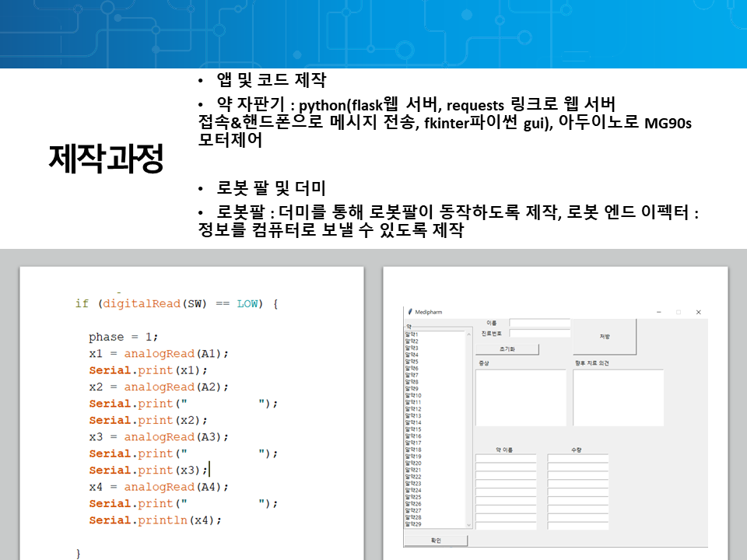Image resolution: width=747 pixels, height=560 pixels.
Task: Click the down arrow of the pill list scrollbar
Action: (x=468, y=525)
